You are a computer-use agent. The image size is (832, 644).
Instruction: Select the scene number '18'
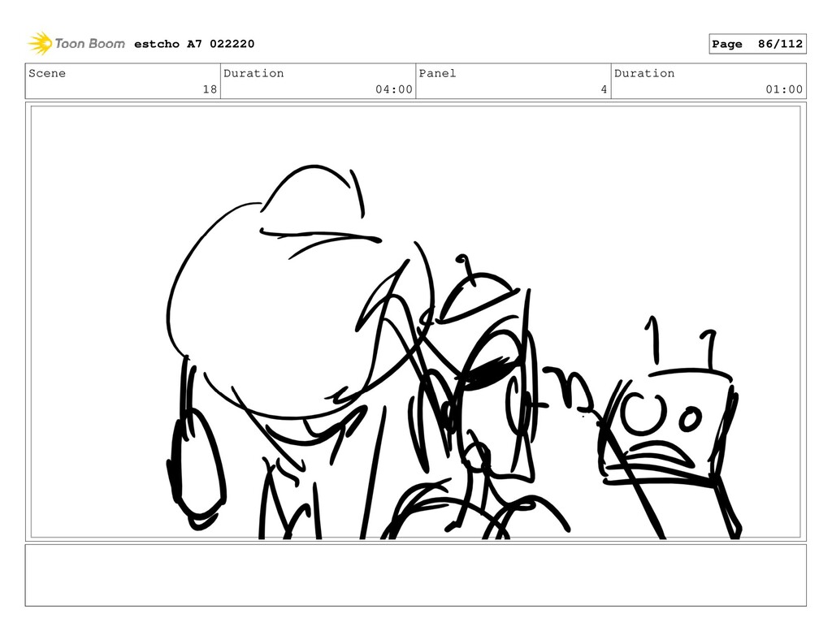(210, 89)
